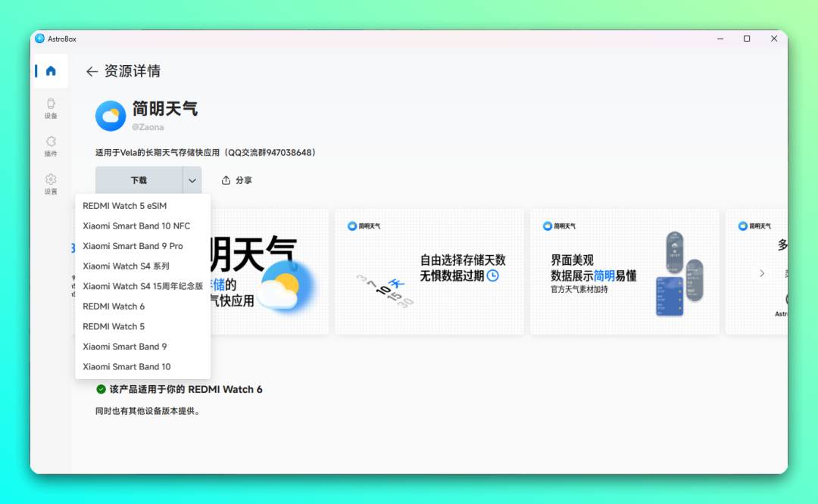The width and height of the screenshot is (818, 504).
Task: Click the Home icon in the sidebar
Action: click(50, 70)
